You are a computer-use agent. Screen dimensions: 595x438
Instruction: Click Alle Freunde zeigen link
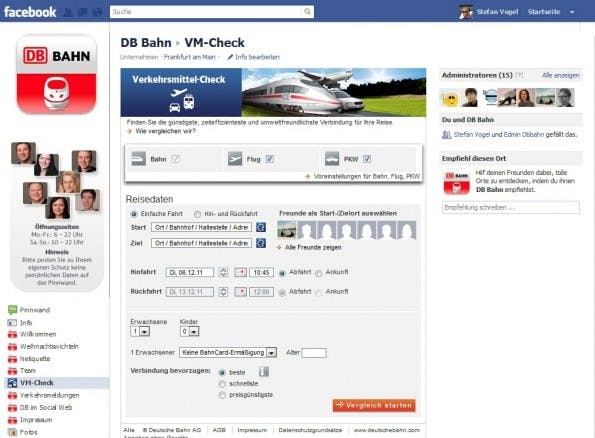pos(313,247)
